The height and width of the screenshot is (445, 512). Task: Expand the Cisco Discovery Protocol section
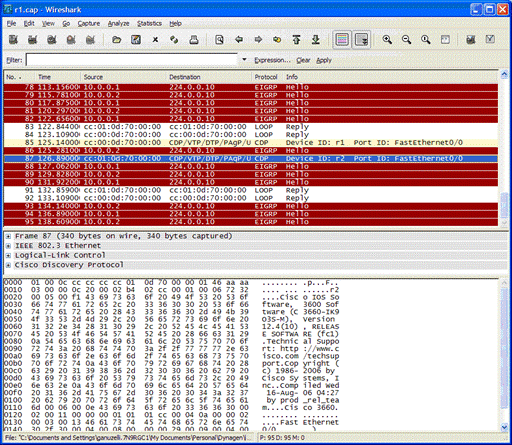pos(8,265)
